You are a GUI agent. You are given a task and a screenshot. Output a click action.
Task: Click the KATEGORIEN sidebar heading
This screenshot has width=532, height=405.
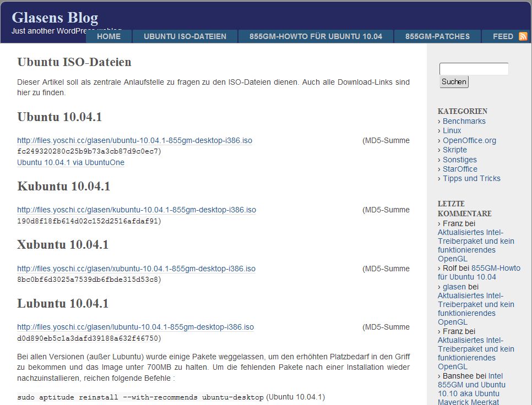click(463, 111)
